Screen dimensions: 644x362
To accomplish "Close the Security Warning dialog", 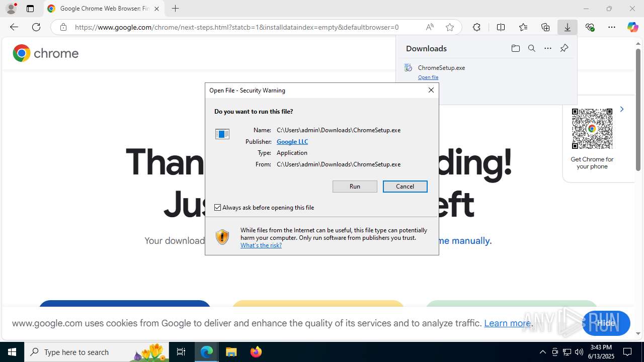I will pos(431,90).
